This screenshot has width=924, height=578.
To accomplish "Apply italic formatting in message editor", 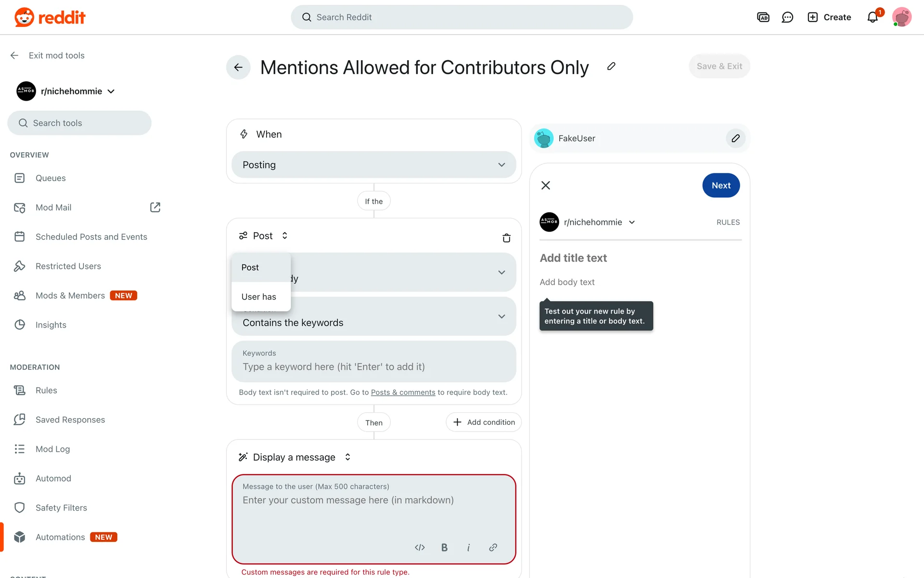I will pos(468,547).
